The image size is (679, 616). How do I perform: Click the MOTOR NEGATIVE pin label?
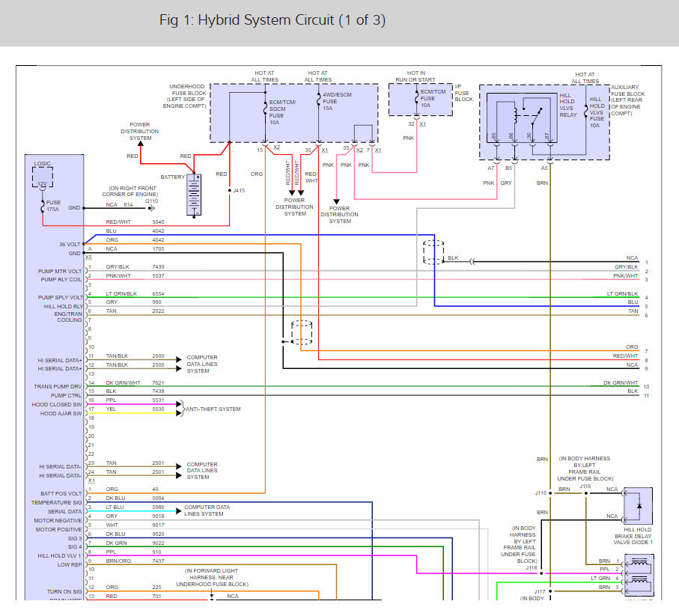pos(58,520)
